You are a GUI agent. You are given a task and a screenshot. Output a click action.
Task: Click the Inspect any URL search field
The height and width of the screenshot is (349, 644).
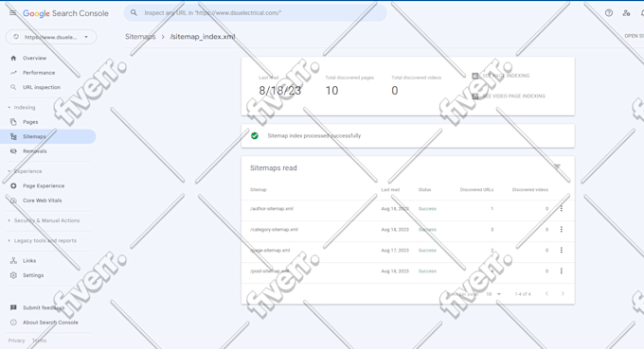pos(256,12)
